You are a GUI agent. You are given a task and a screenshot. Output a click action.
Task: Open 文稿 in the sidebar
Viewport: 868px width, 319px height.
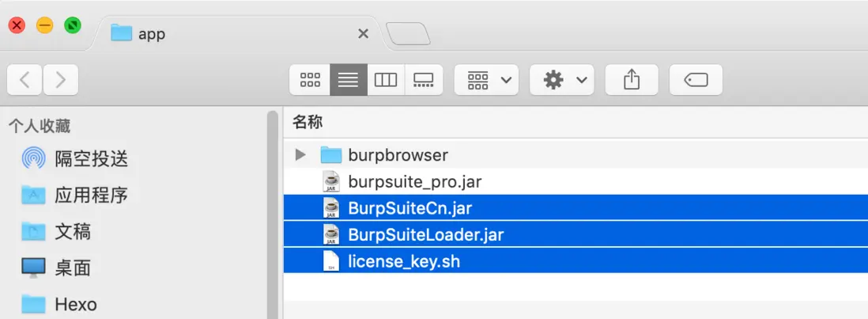click(73, 231)
